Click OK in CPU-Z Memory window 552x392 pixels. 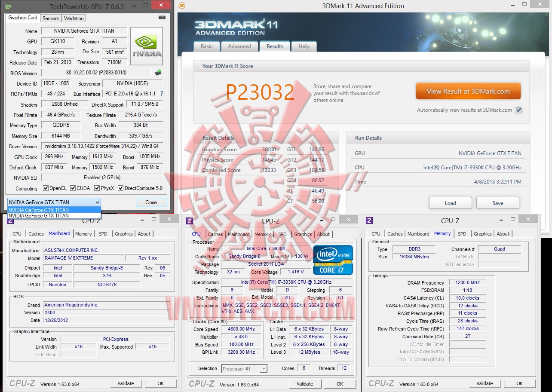click(519, 383)
